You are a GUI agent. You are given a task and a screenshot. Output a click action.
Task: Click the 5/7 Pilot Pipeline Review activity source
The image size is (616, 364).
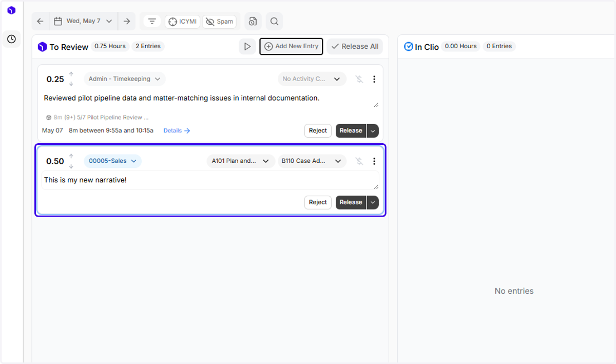point(98,118)
